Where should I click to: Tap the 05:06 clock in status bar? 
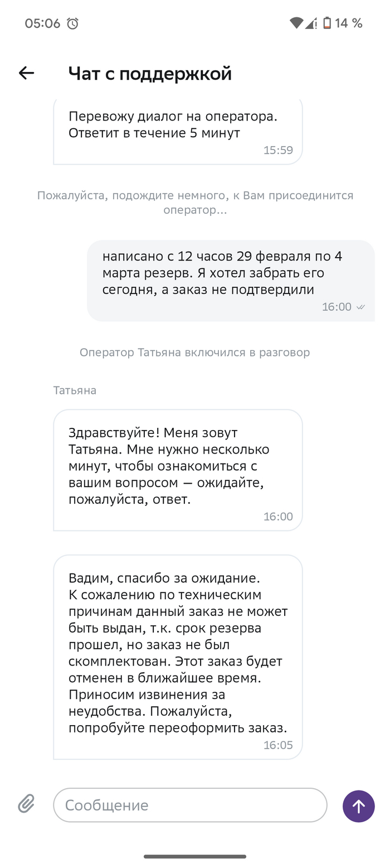[42, 23]
